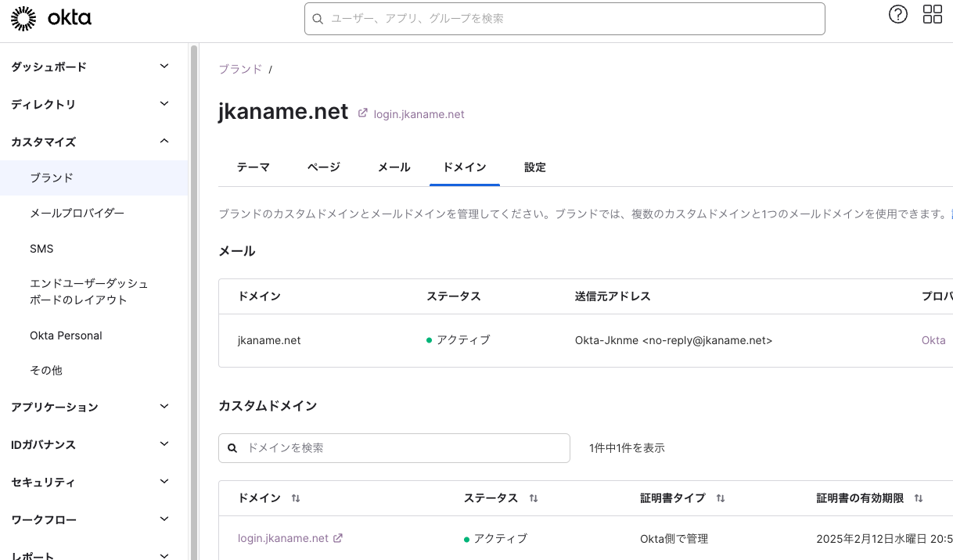This screenshot has height=560, width=953.
Task: Click external link icon in the login.jkaname.net table row
Action: click(x=338, y=538)
